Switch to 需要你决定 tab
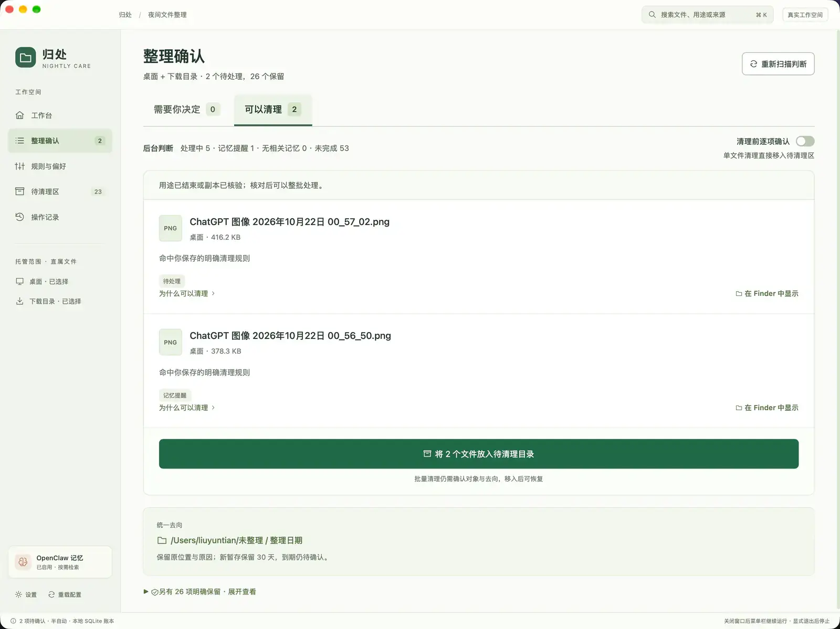Viewport: 840px width, 629px height. [x=186, y=110]
